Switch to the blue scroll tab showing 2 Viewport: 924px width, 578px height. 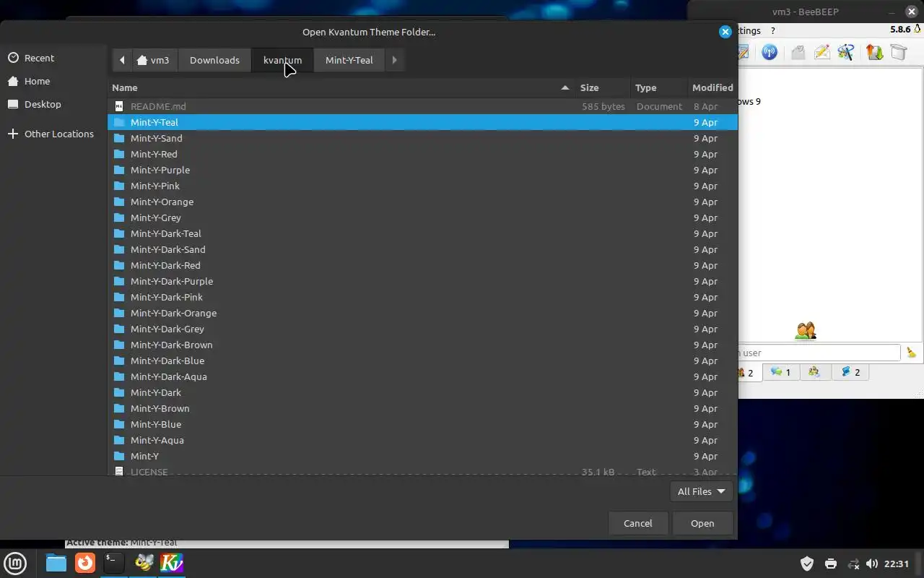click(850, 372)
